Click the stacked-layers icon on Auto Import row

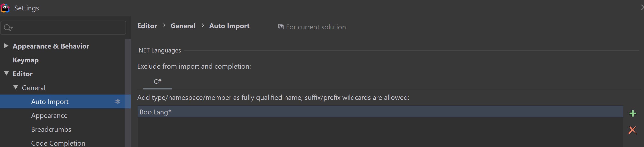coord(117,101)
